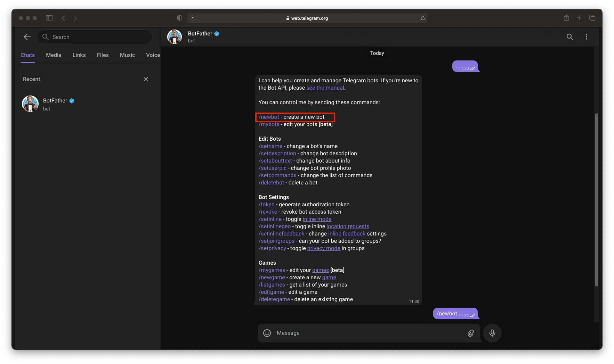Follow the 'see the manual' link
The image size is (614, 364).
pos(325,88)
